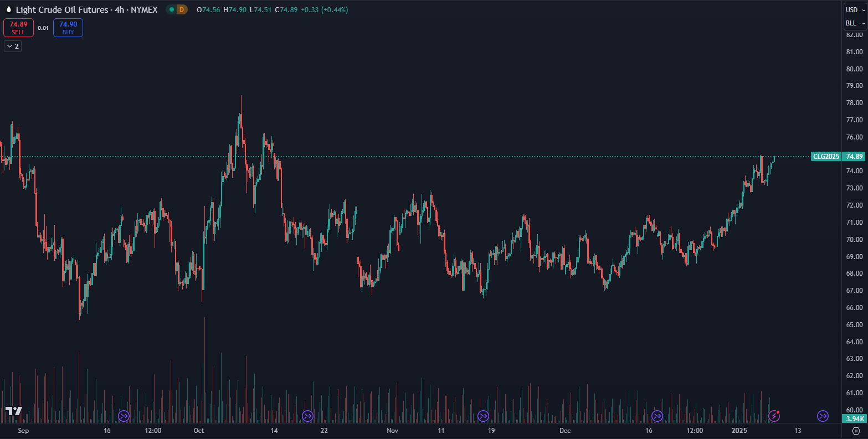868x439 pixels.
Task: Click the crude oil drop symbol logo
Action: click(8, 10)
